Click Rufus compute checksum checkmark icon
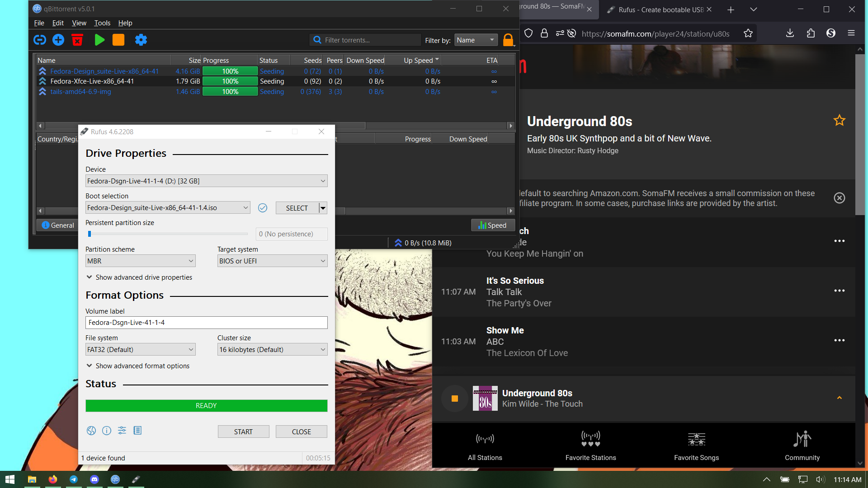The image size is (868, 488). pos(263,208)
